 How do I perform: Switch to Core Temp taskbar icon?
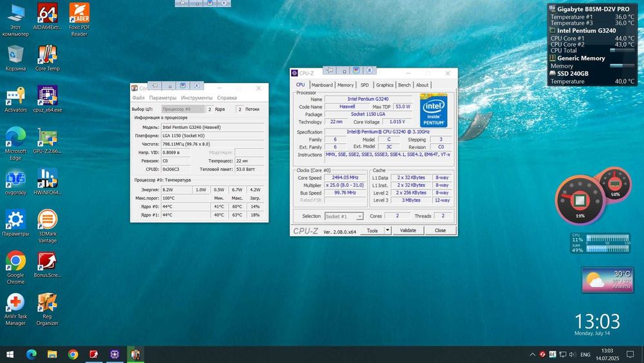(135, 355)
